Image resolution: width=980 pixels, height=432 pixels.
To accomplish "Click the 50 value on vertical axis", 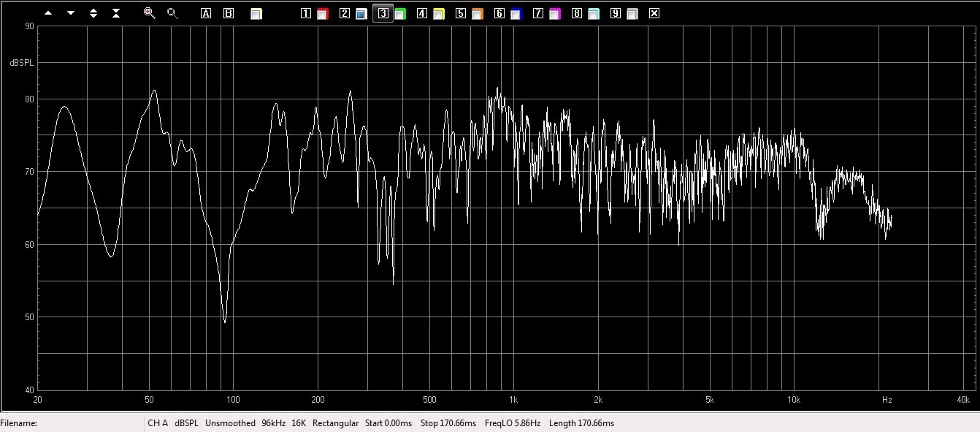I will point(29,317).
